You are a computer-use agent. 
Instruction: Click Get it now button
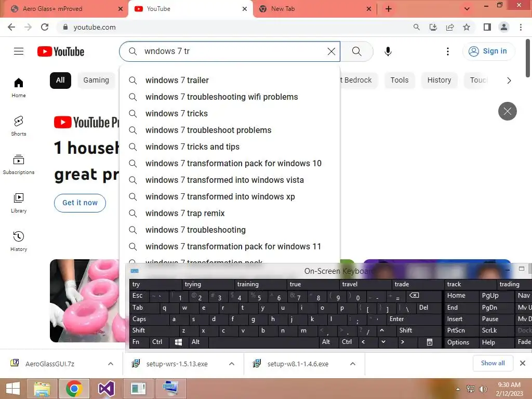coord(79,203)
